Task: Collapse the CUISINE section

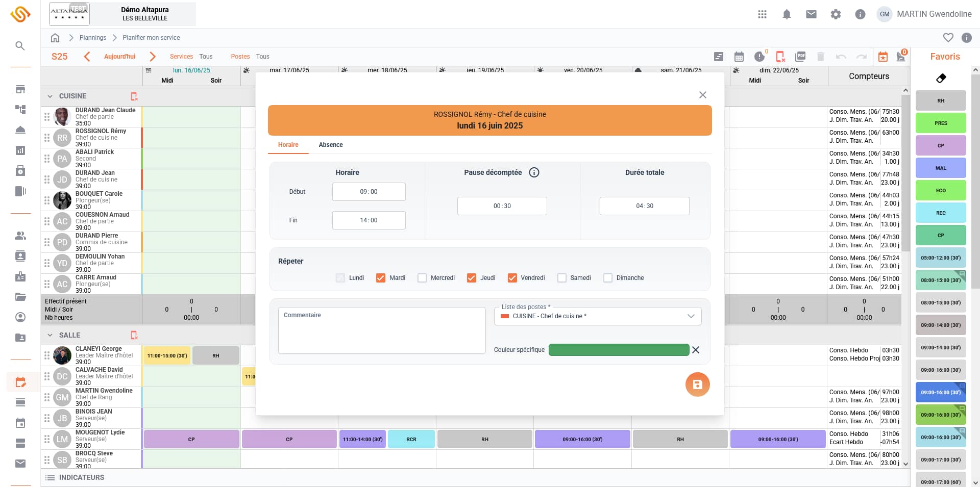Action: coord(50,96)
